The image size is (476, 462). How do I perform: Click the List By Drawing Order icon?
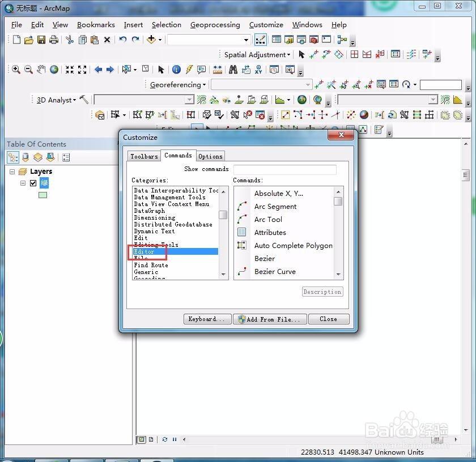[x=13, y=157]
